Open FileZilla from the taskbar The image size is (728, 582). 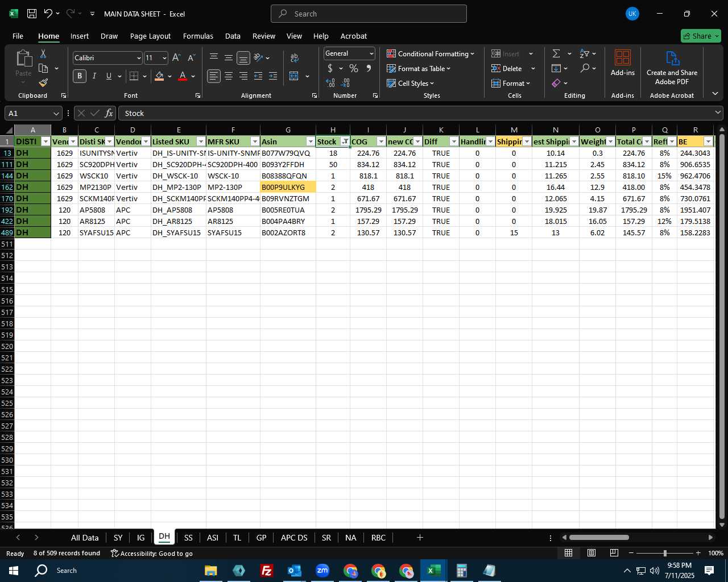point(266,570)
